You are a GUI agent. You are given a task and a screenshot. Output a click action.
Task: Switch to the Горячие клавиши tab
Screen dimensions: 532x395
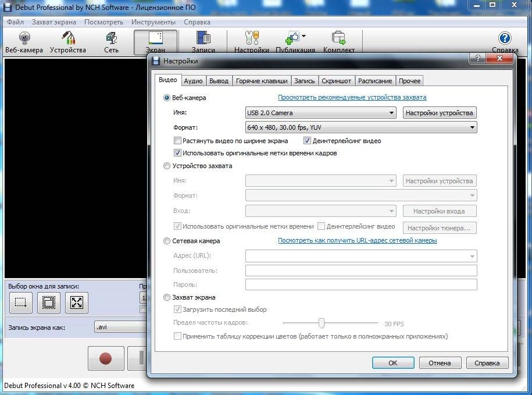(262, 81)
